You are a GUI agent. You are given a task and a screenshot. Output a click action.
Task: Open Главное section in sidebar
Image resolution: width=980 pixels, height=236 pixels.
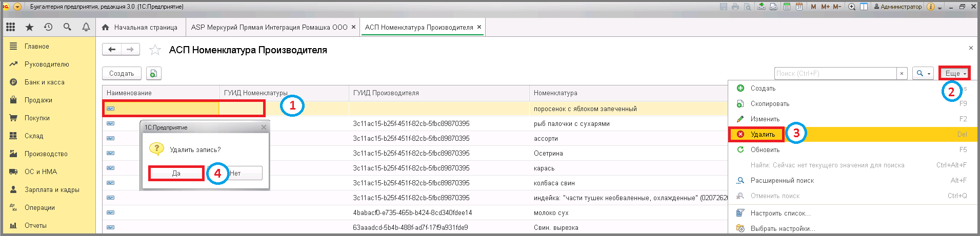coord(49,46)
